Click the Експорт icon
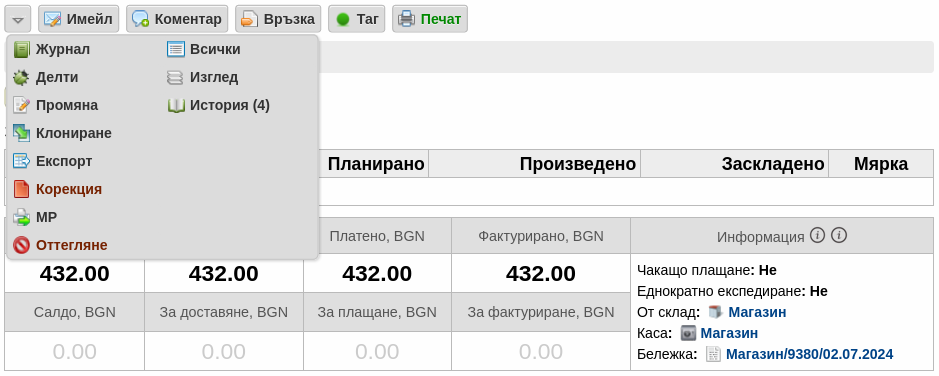 tap(21, 161)
